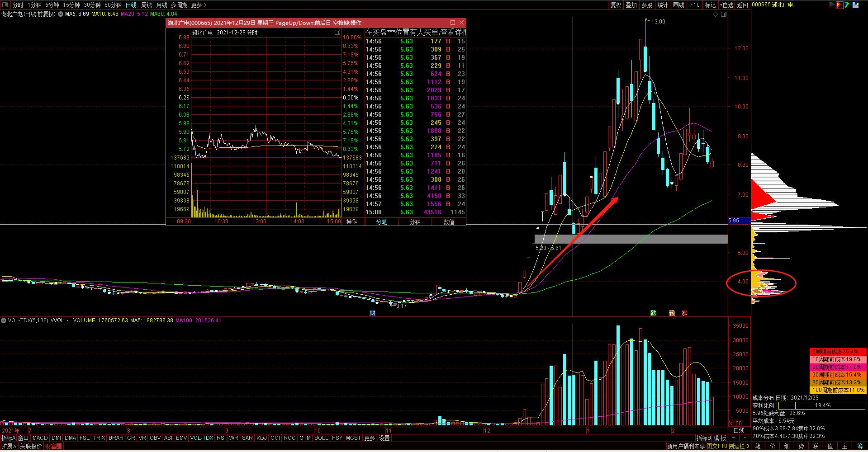The width and height of the screenshot is (868, 452).
Task: Click the dock icon in intraday mini-chart header
Action: pos(337,33)
